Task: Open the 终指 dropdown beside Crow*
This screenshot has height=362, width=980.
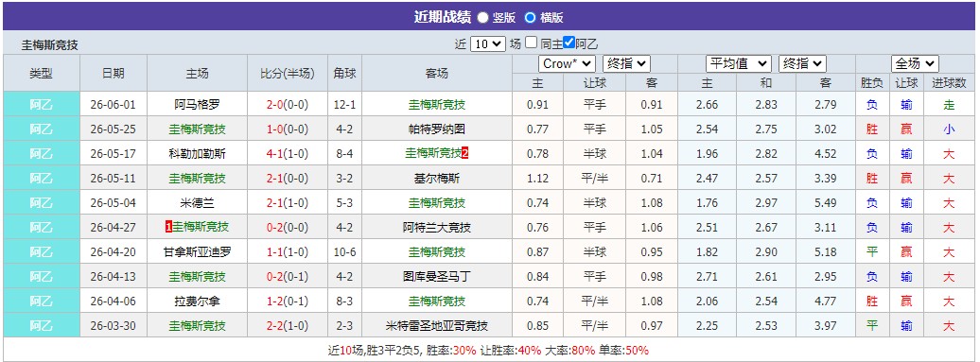Action: (626, 63)
